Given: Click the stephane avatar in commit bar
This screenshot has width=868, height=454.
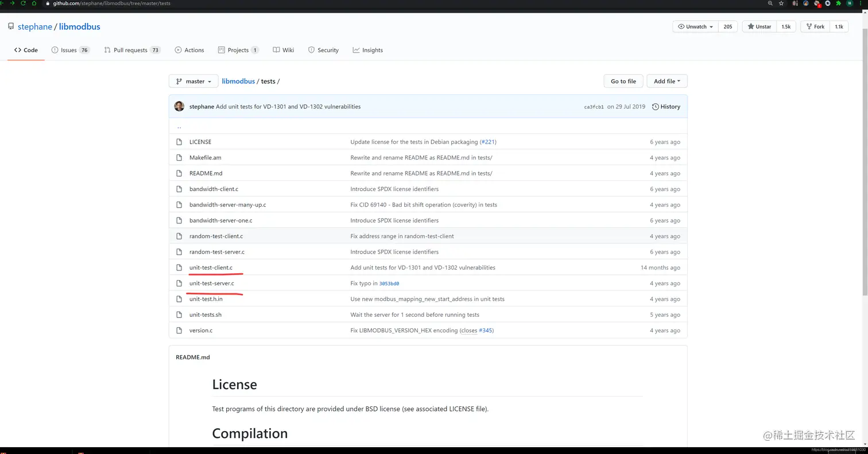Looking at the screenshot, I should (x=179, y=106).
